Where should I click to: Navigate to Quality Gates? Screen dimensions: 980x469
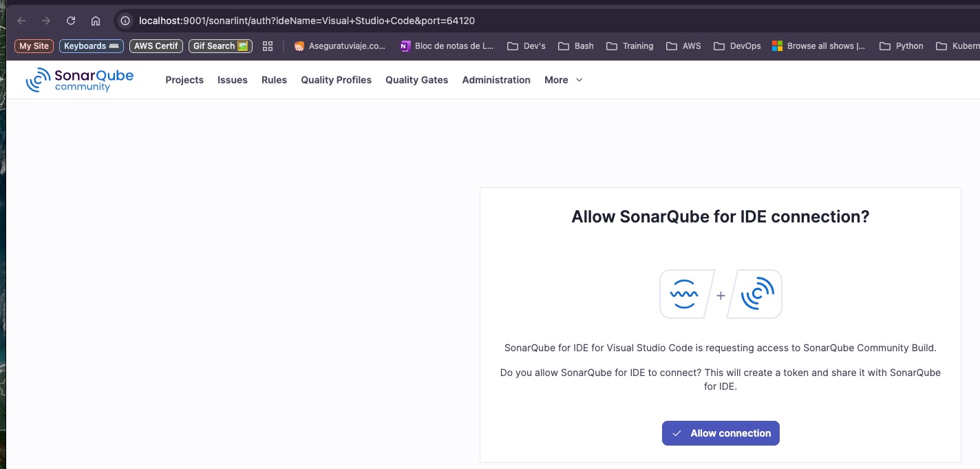(416, 80)
